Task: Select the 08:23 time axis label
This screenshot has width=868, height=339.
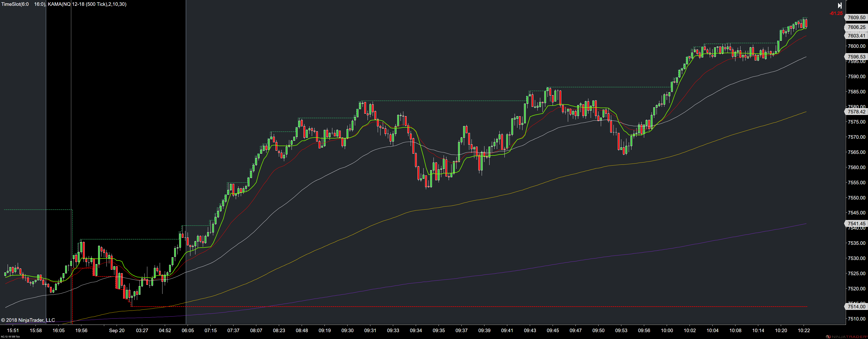Action: click(x=279, y=331)
